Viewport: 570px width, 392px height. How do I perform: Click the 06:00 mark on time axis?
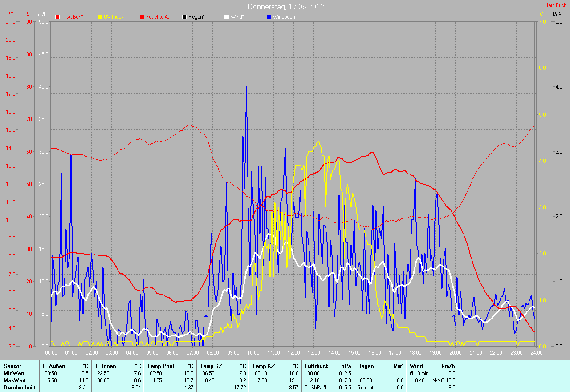click(172, 353)
